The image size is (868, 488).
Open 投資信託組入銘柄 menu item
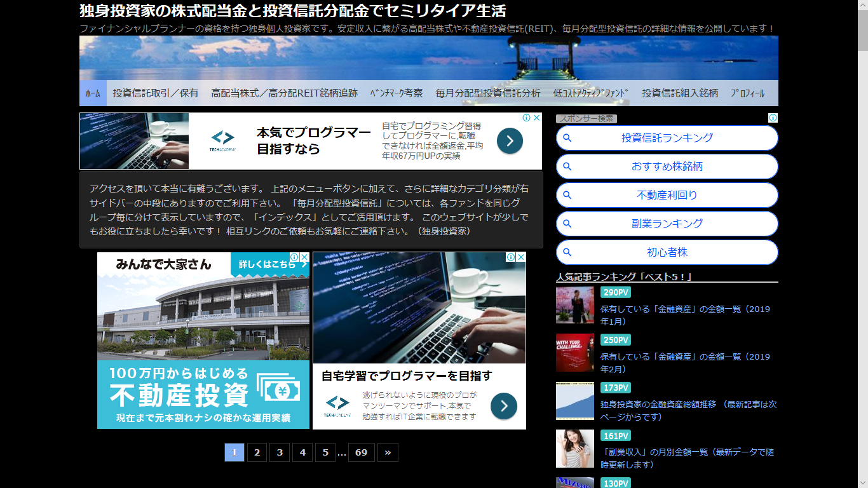click(x=680, y=93)
